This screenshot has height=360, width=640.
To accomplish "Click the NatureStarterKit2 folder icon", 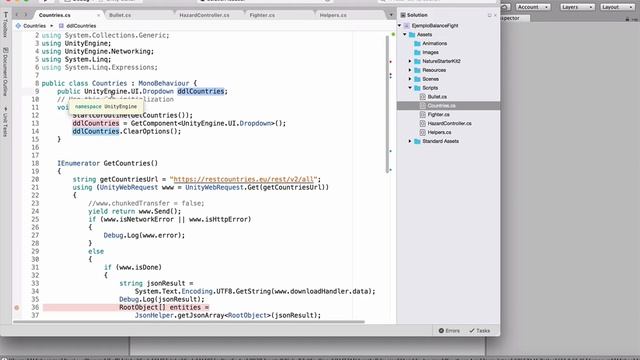I will point(417,61).
